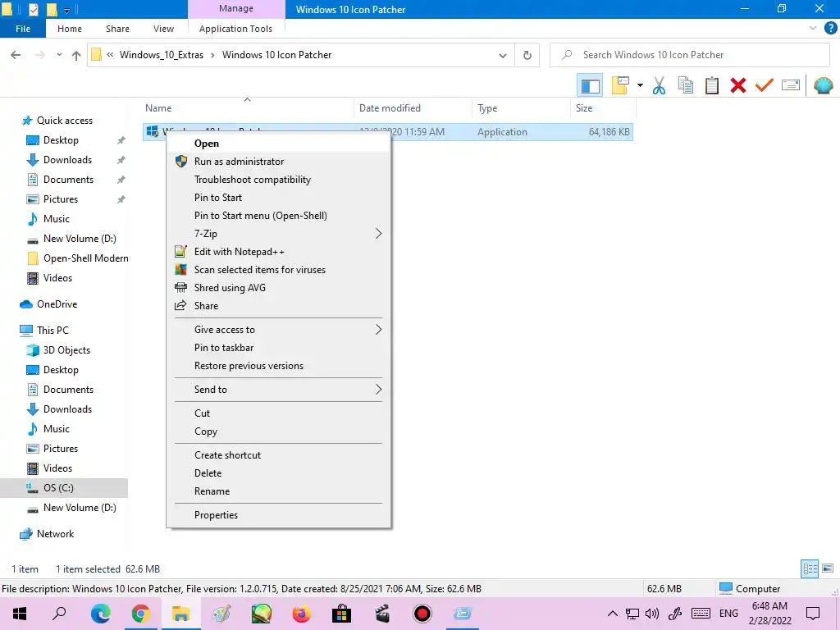Click the Search Windows 10 Icon Patcher field
This screenshot has width=840, height=630.
pos(689,55)
